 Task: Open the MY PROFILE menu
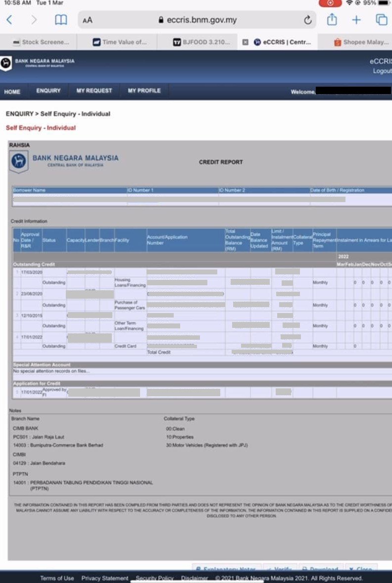[144, 91]
